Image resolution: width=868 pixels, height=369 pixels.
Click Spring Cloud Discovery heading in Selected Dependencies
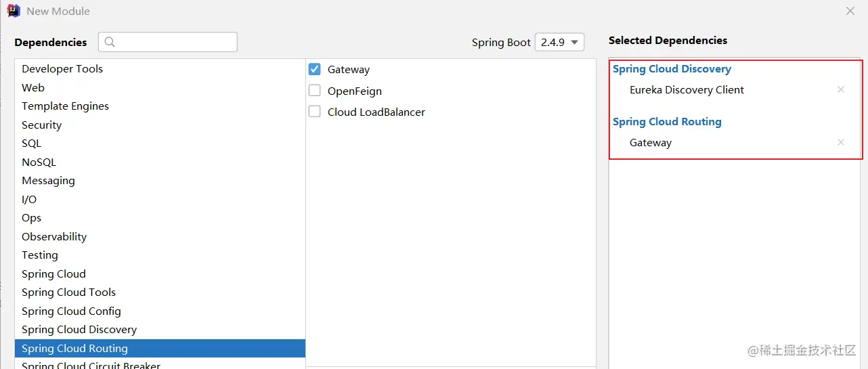click(x=672, y=68)
